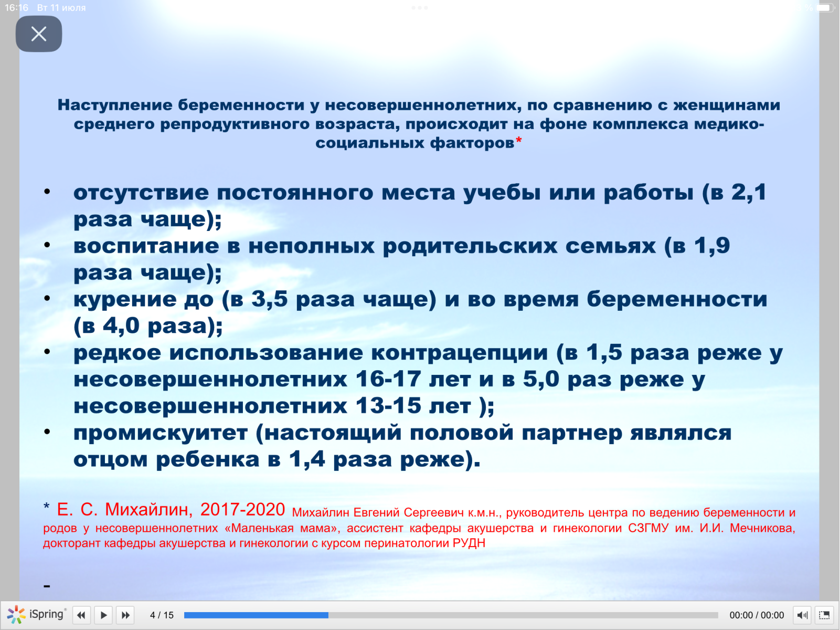Go to the previous slide
The height and width of the screenshot is (630, 840).
[81, 615]
